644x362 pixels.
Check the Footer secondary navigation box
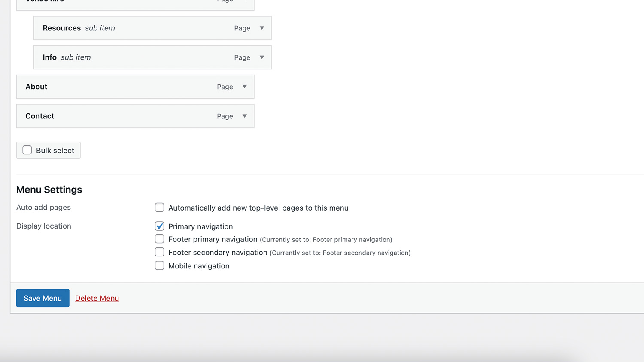pyautogui.click(x=159, y=252)
